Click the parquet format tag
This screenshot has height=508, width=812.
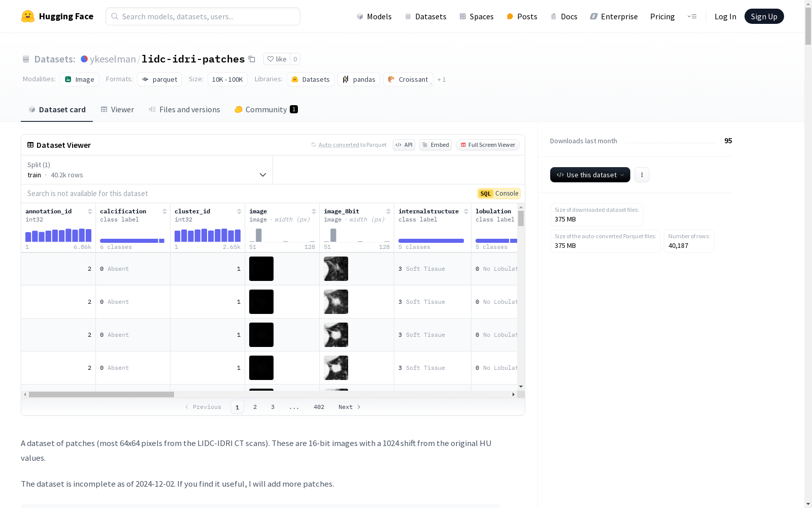click(x=159, y=79)
